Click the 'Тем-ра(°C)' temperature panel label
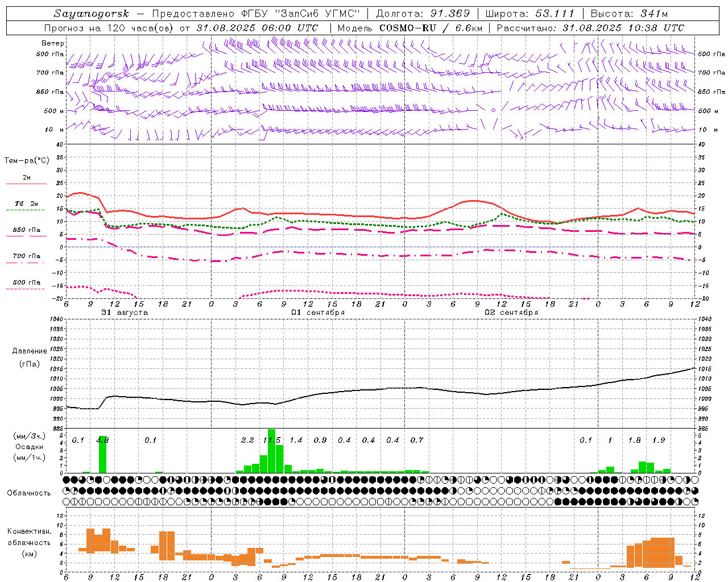The width and height of the screenshot is (728, 582). 27,161
